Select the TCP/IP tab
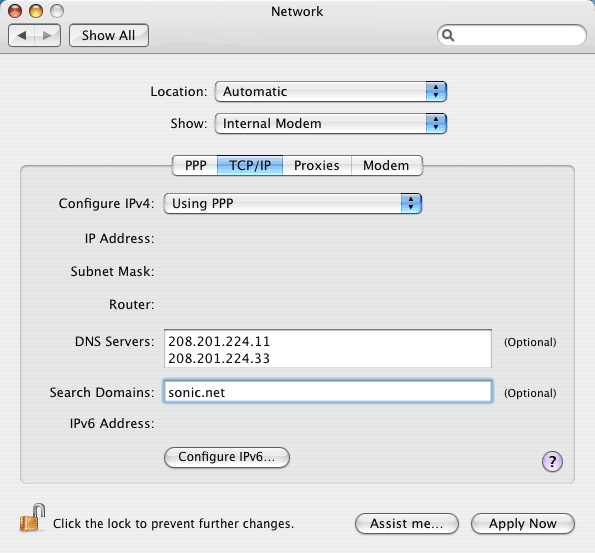 pos(250,165)
